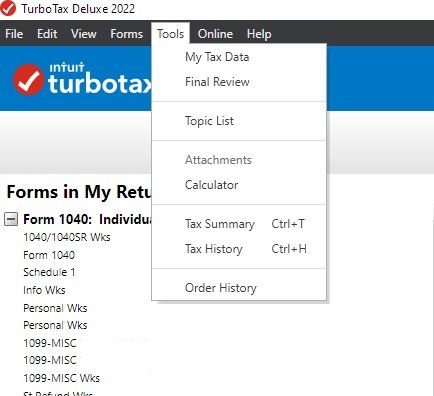Screen dimensions: 434x396
Task: Select Final Review menu entry
Action: coord(239,82)
